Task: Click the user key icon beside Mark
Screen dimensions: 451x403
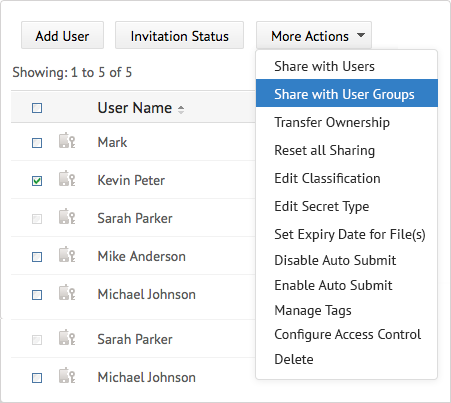Action: point(67,140)
